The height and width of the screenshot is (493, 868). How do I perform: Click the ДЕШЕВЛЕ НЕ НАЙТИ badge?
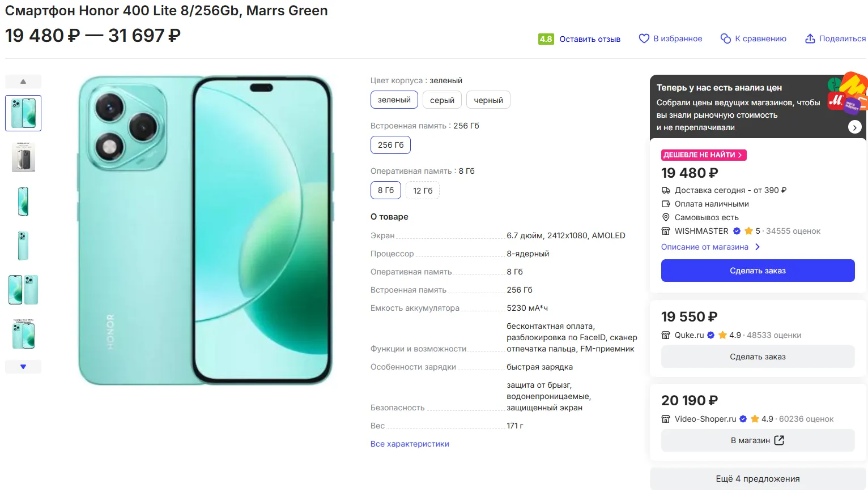[703, 155]
